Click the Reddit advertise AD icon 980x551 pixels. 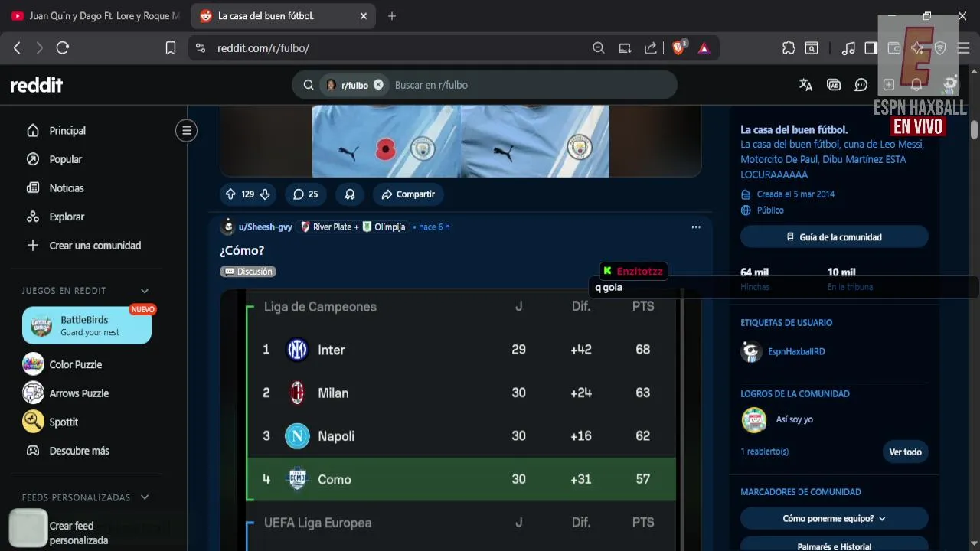coord(834,85)
